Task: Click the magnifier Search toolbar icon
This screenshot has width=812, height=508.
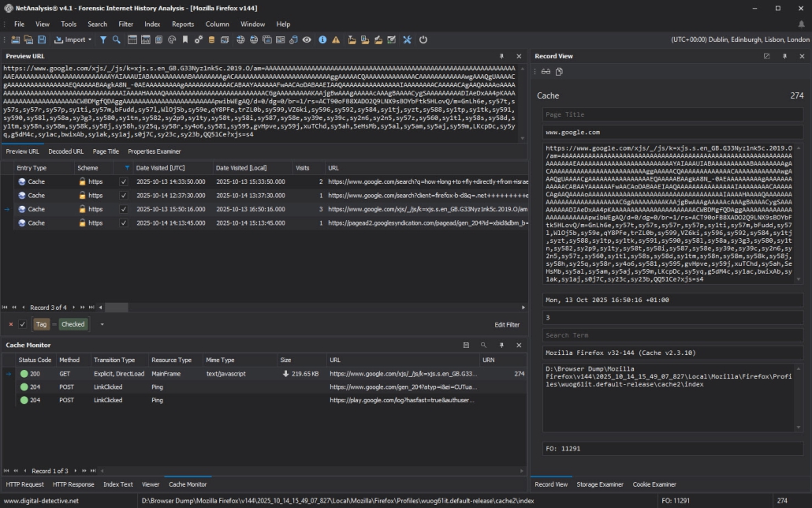Action: (x=117, y=39)
